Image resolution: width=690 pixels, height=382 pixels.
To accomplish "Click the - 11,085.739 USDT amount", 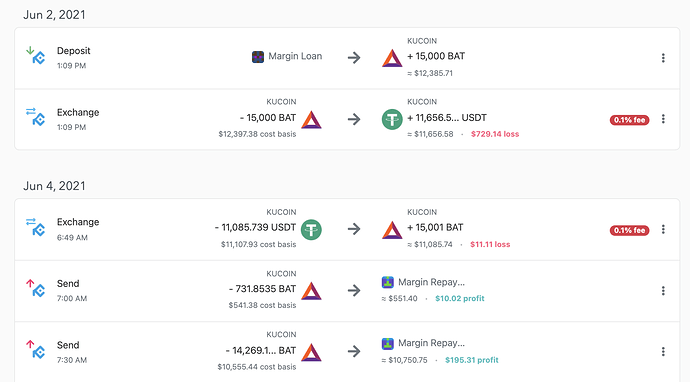I will click(255, 228).
